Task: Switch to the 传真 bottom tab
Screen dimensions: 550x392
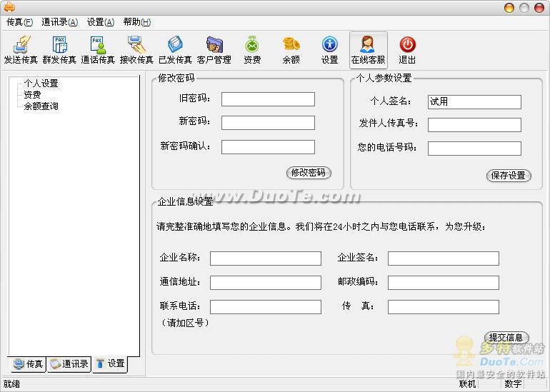Action: (x=29, y=364)
